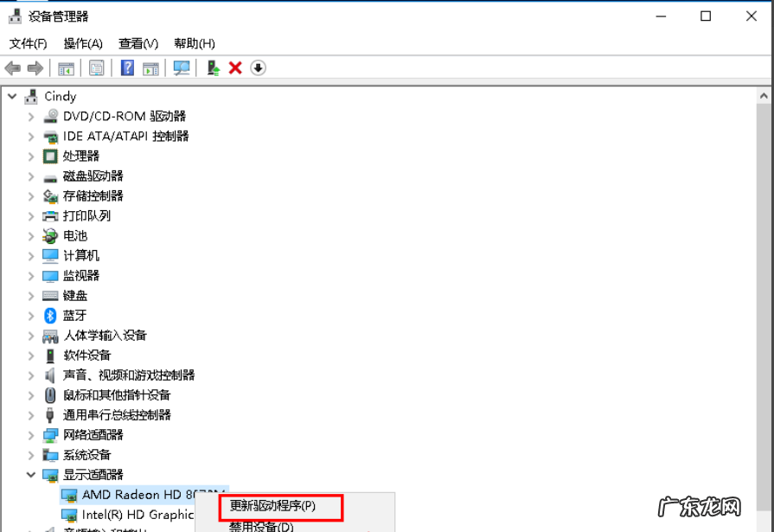Expand the DVD/CD-ROM 驱动器 node
The width and height of the screenshot is (774, 532).
pyautogui.click(x=31, y=117)
